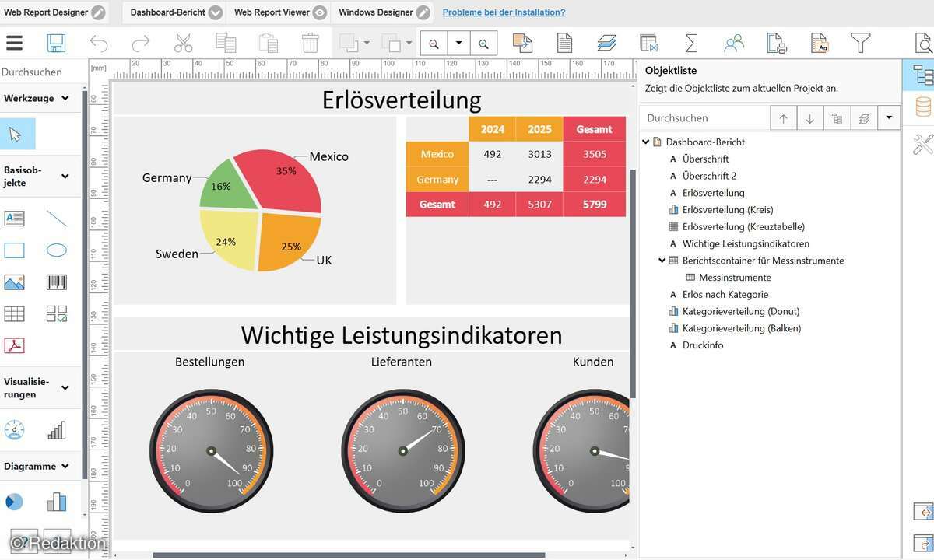This screenshot has height=560, width=934.
Task: Open the hamburger main menu
Action: 14,43
